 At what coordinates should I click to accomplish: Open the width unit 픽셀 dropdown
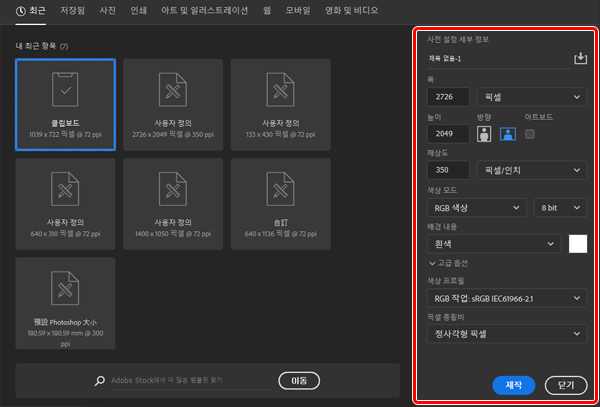click(x=531, y=97)
